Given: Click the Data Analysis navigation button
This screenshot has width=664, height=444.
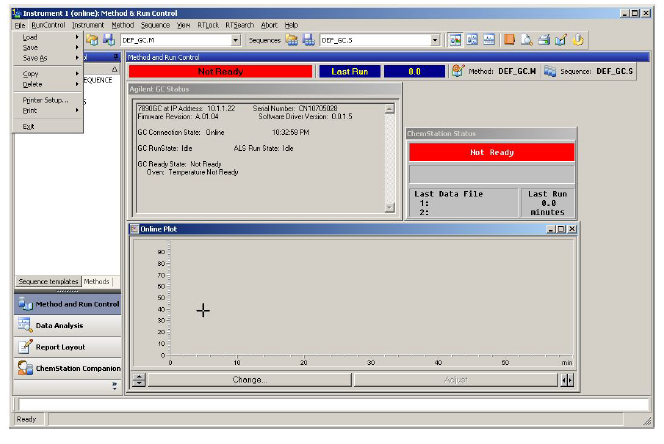Looking at the screenshot, I should coord(68,325).
